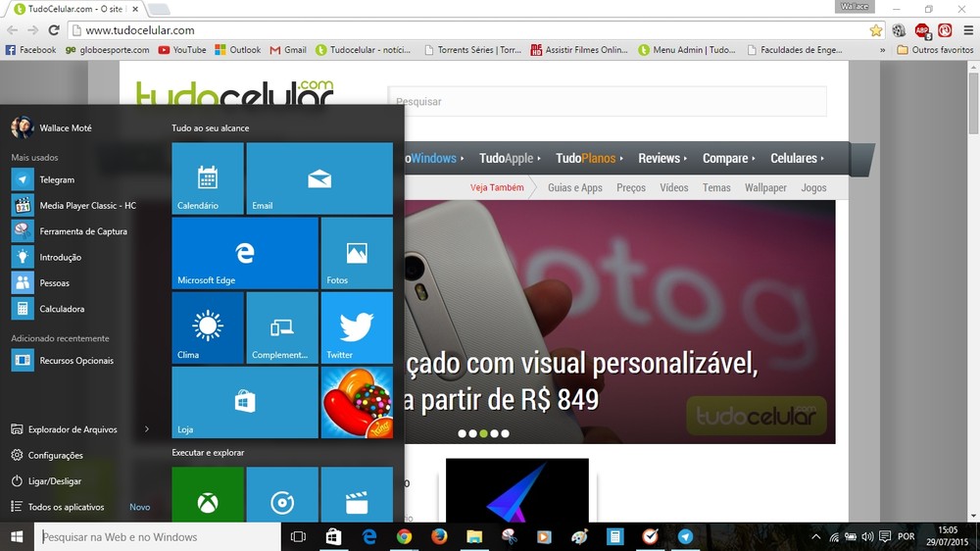980x551 pixels.
Task: Launch the Candy Crush tile
Action: pyautogui.click(x=357, y=402)
